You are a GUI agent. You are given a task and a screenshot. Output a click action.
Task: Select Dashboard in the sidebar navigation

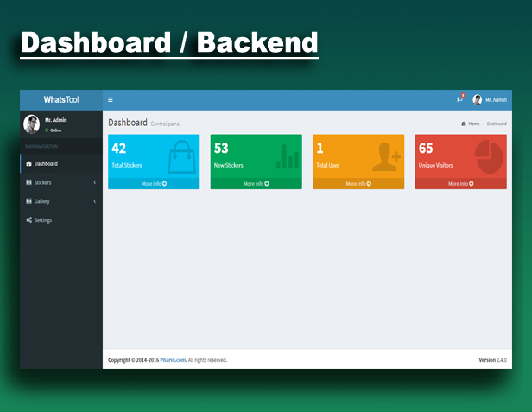pos(61,163)
